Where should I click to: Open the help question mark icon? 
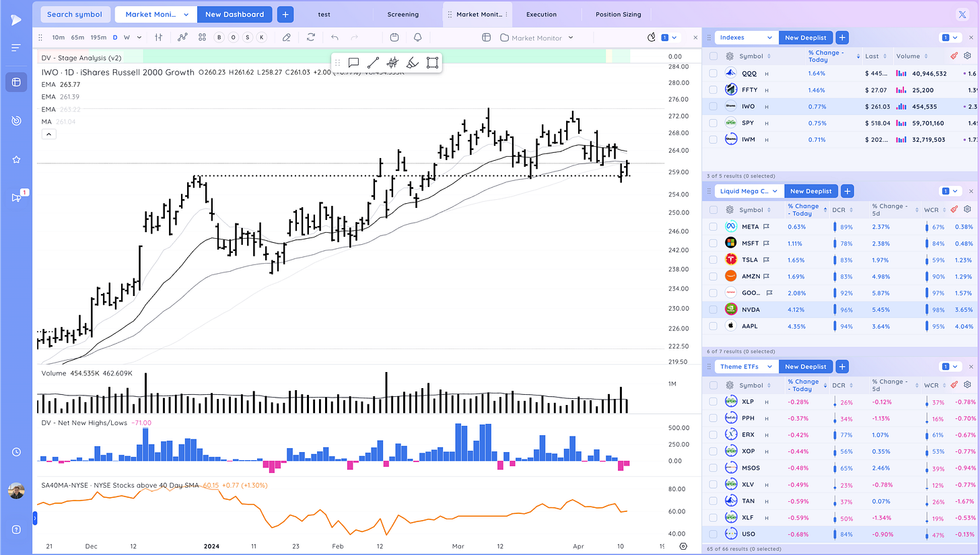tap(16, 529)
